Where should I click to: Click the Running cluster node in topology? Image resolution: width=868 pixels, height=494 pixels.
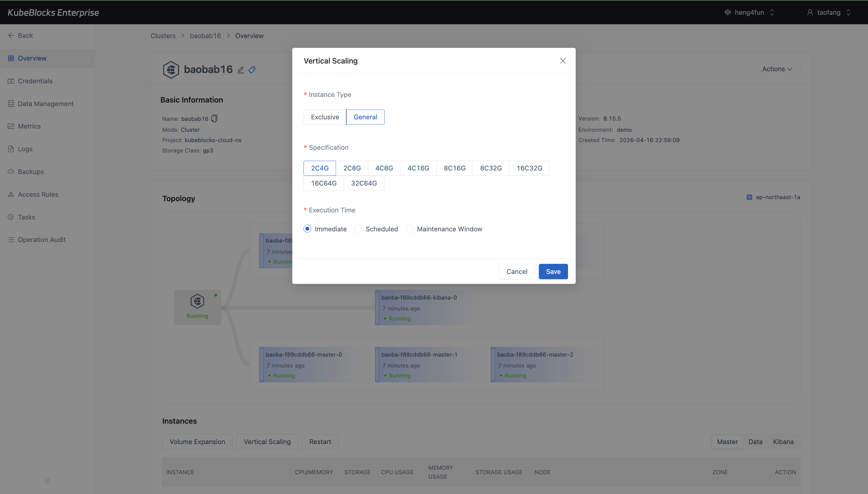pos(197,307)
